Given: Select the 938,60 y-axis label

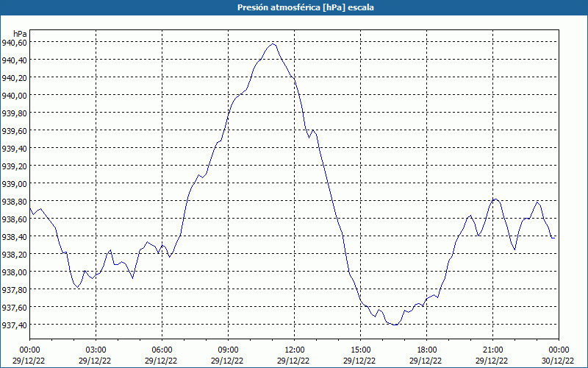Looking at the screenshot, I should point(14,219).
